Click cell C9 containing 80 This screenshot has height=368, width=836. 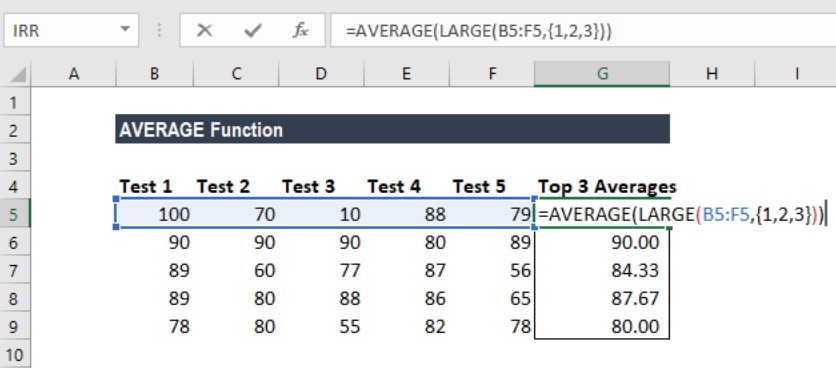point(236,326)
